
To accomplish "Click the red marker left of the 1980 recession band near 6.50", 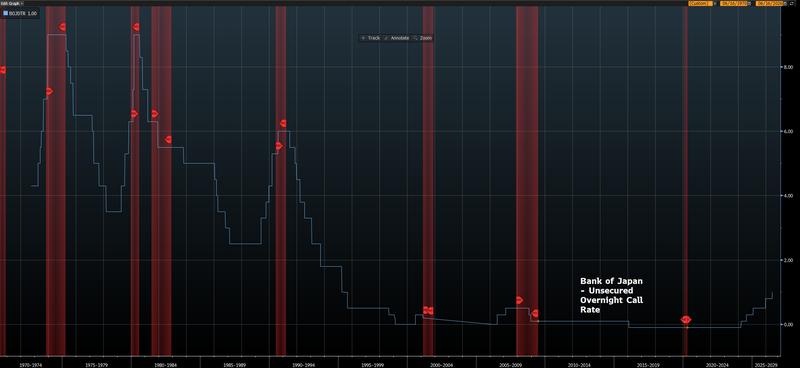I will coord(134,114).
